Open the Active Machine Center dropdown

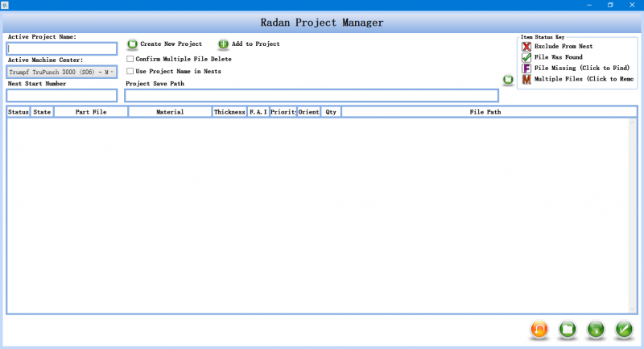(111, 72)
